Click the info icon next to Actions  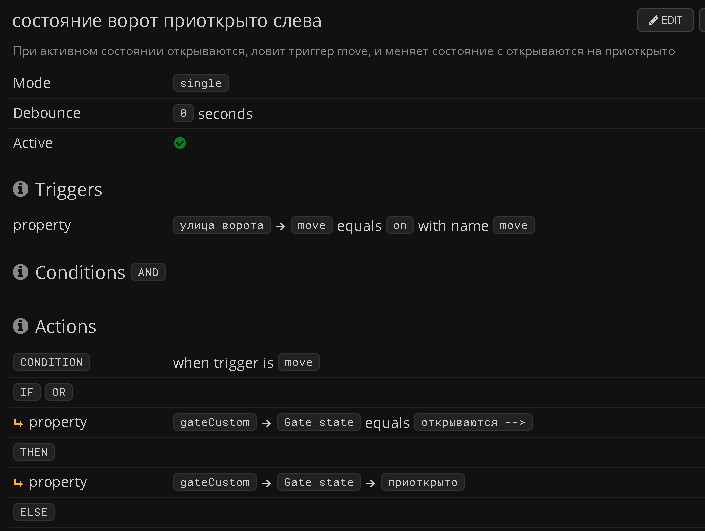click(20, 326)
